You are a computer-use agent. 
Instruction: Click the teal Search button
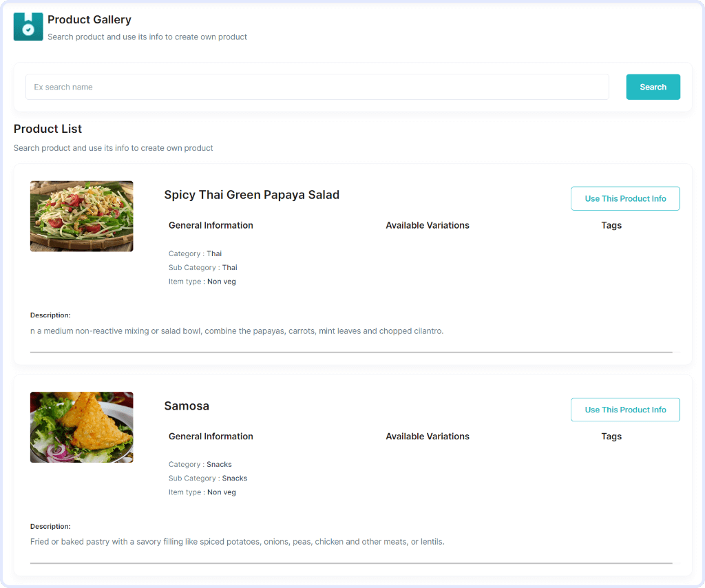coord(653,87)
